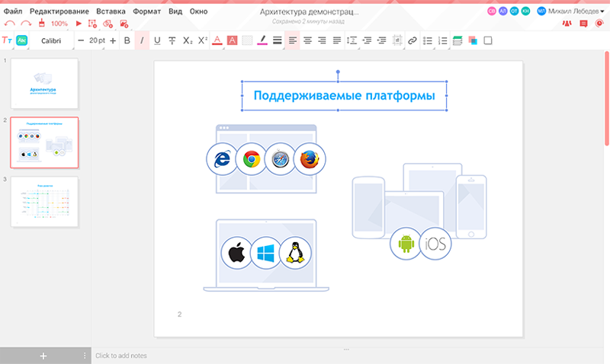Screen dimensions: 610x364
Task: Open slide options three-dot menu
Action: coord(85,356)
